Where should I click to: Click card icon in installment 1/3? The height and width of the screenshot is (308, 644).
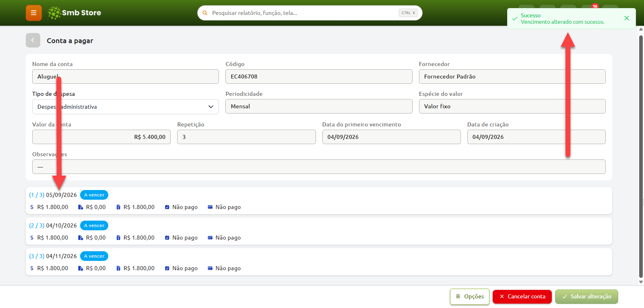[210, 207]
